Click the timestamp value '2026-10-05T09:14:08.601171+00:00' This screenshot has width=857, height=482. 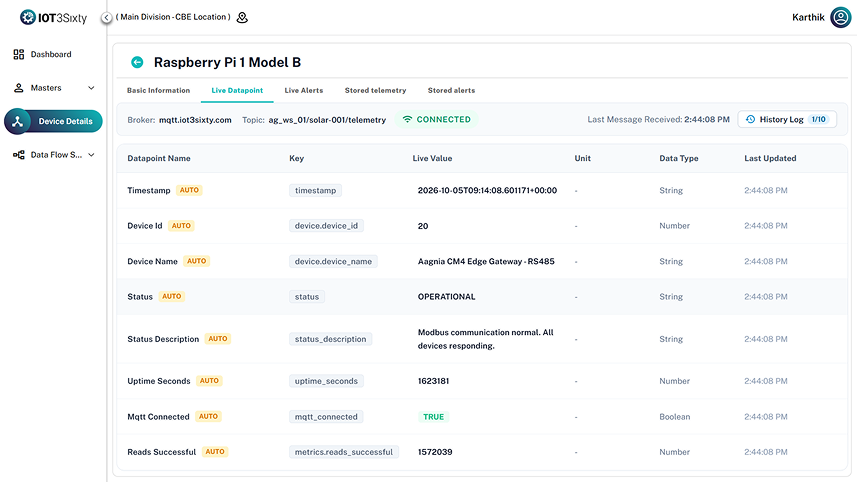[x=488, y=190]
